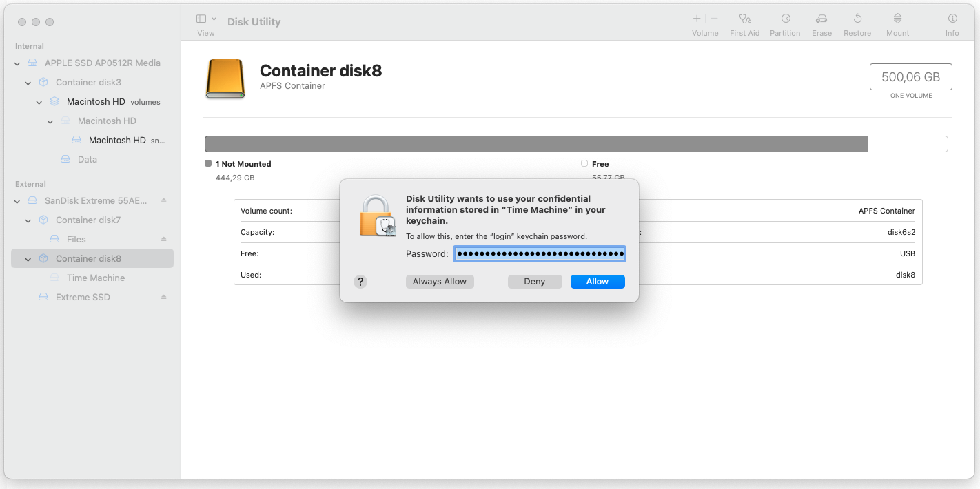Select the Files volume row

[92, 239]
